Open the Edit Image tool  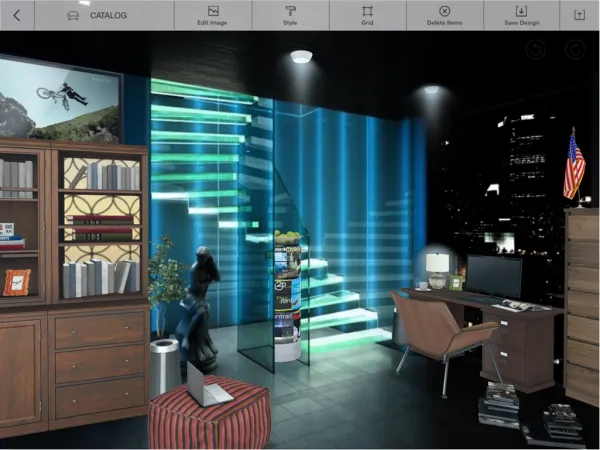[x=212, y=15]
